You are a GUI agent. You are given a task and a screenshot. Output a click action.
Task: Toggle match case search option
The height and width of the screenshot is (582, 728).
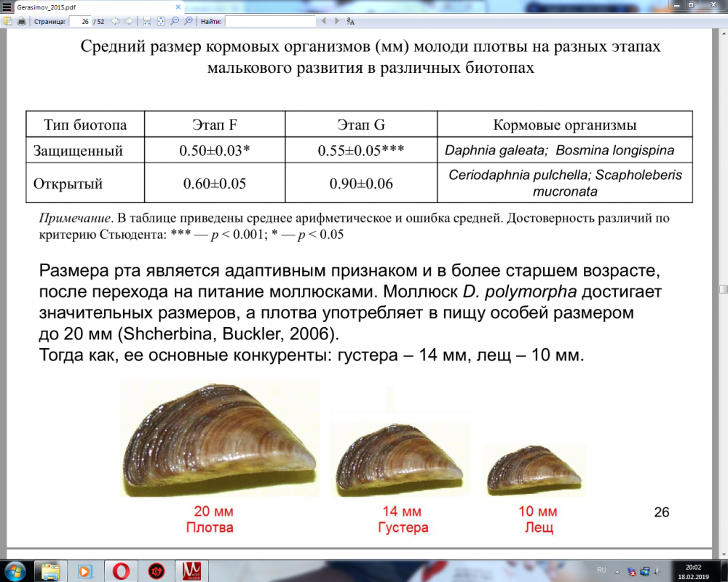point(350,21)
